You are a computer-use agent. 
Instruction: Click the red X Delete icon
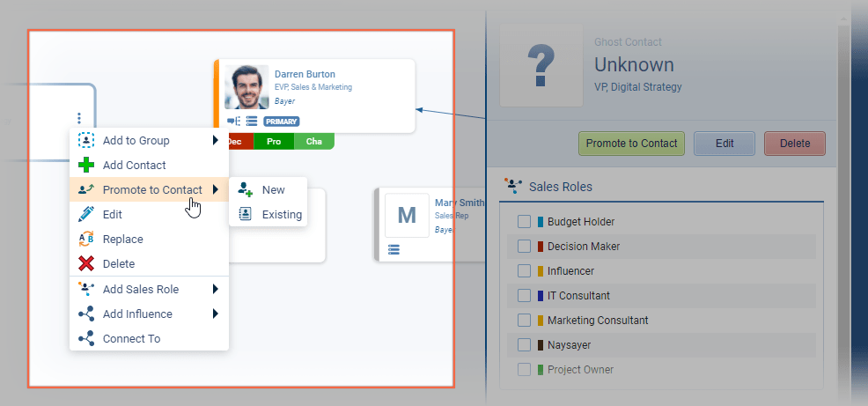coord(85,263)
